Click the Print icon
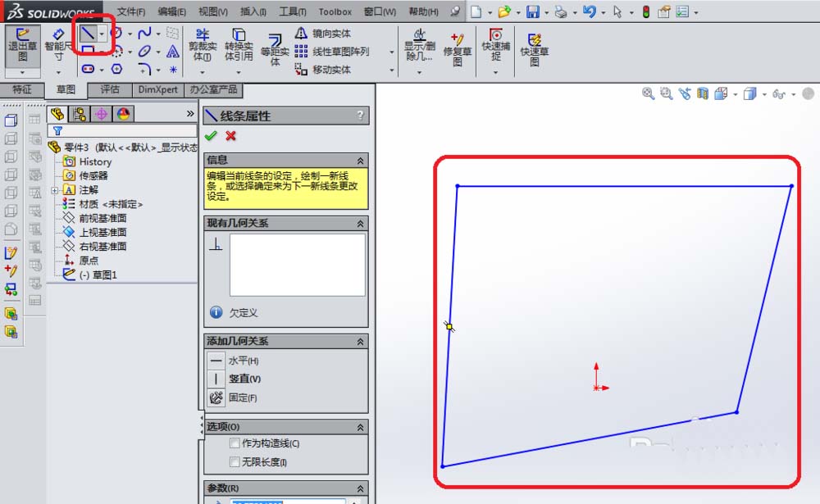The image size is (820, 504). point(561,11)
